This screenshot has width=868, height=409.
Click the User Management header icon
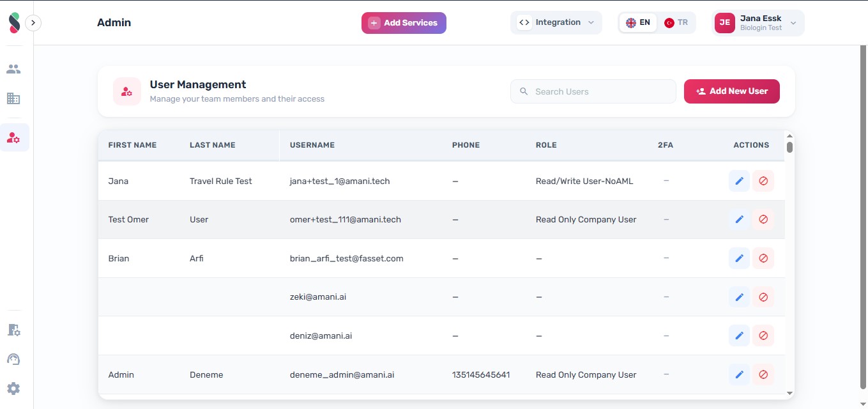click(127, 91)
